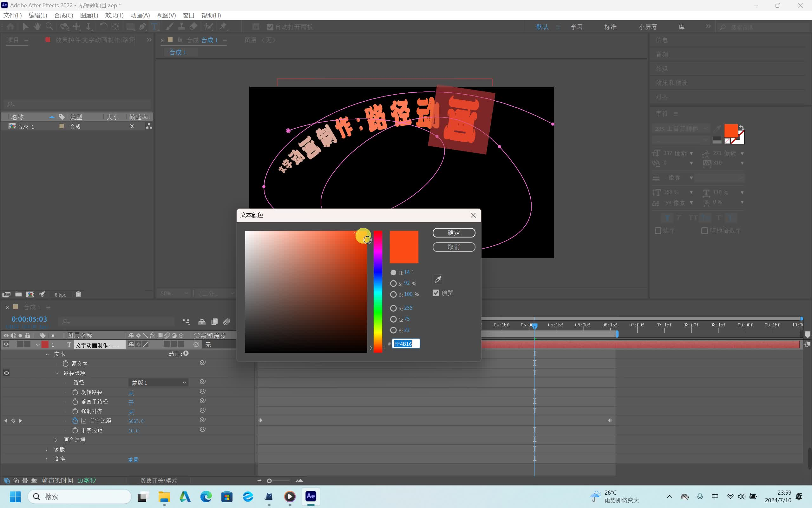Switch to 学习 workspace tab
Viewport: 812px width, 508px height.
[577, 27]
